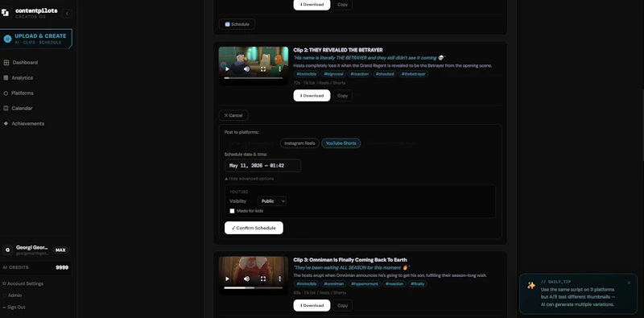Open the Calendar section
Screen dimensions: 644x318
point(22,109)
